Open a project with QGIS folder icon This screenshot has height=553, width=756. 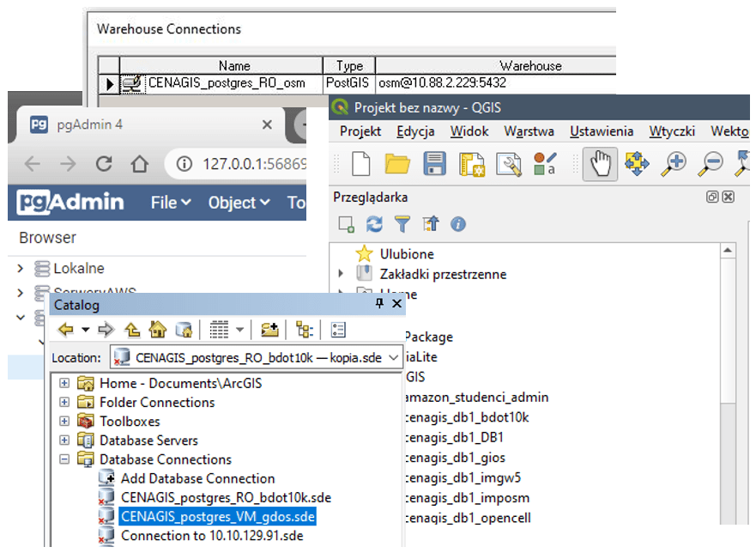[397, 164]
